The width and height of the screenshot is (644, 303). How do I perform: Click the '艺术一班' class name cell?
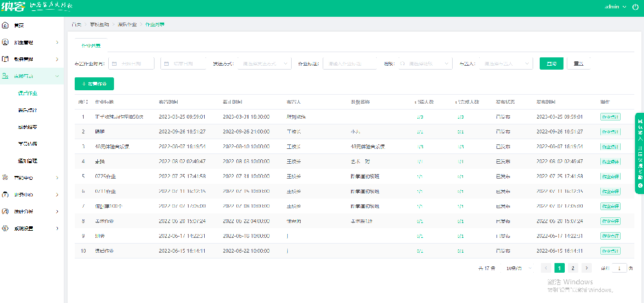point(361,162)
